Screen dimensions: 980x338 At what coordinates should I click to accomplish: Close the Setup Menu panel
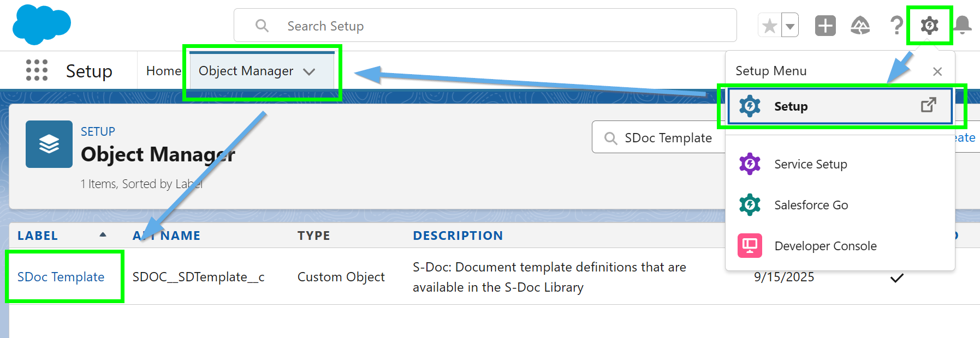click(937, 71)
